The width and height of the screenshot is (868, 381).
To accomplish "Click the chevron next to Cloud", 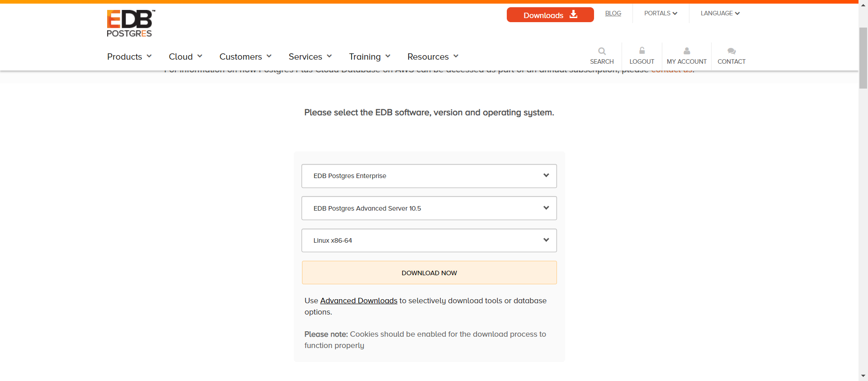I will [200, 56].
